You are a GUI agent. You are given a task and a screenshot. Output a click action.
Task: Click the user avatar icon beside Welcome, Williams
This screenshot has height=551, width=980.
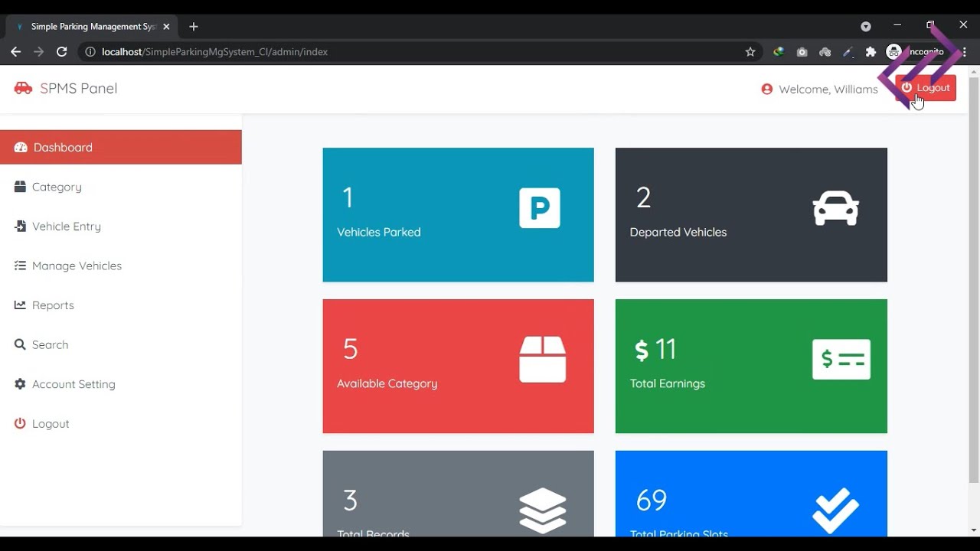[767, 89]
